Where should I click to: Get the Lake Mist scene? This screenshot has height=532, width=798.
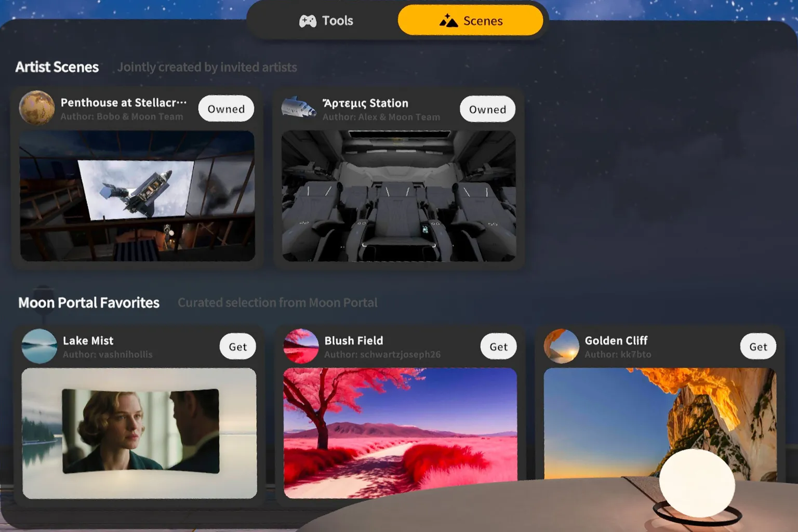tap(237, 346)
